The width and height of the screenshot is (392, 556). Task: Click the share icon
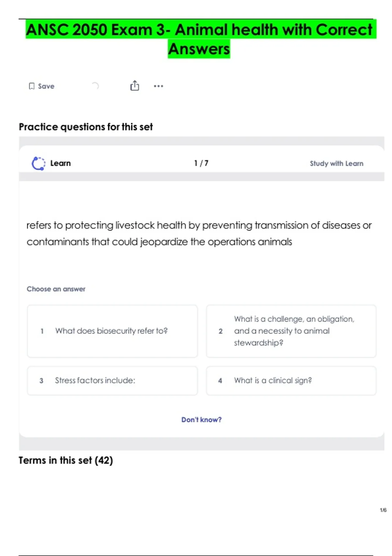(135, 86)
